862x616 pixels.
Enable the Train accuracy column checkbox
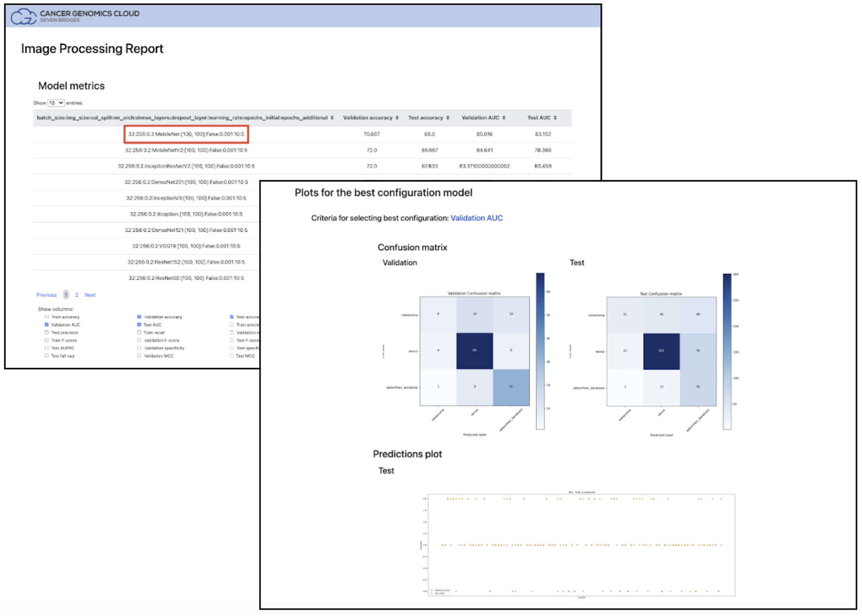pyautogui.click(x=46, y=317)
